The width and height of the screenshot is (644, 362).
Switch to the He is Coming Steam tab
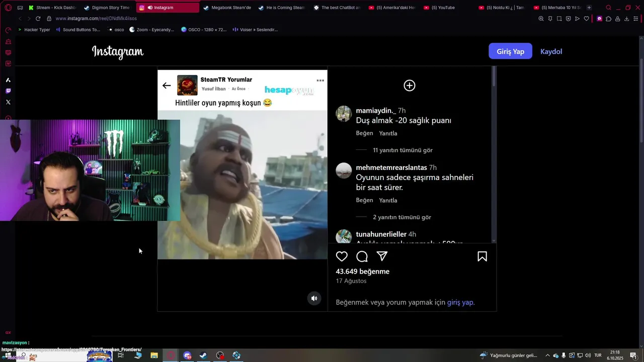[281, 8]
